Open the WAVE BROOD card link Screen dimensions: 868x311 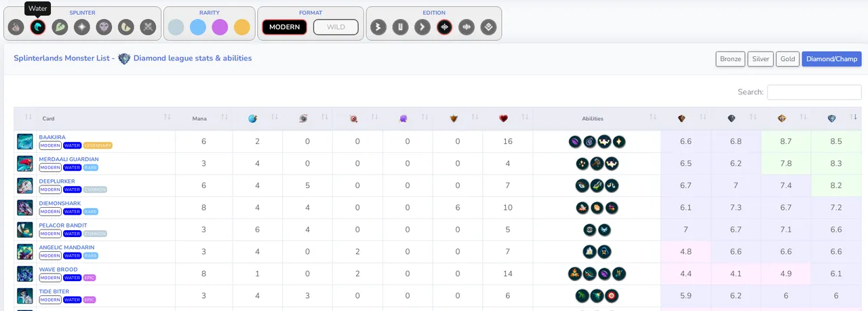[58, 270]
